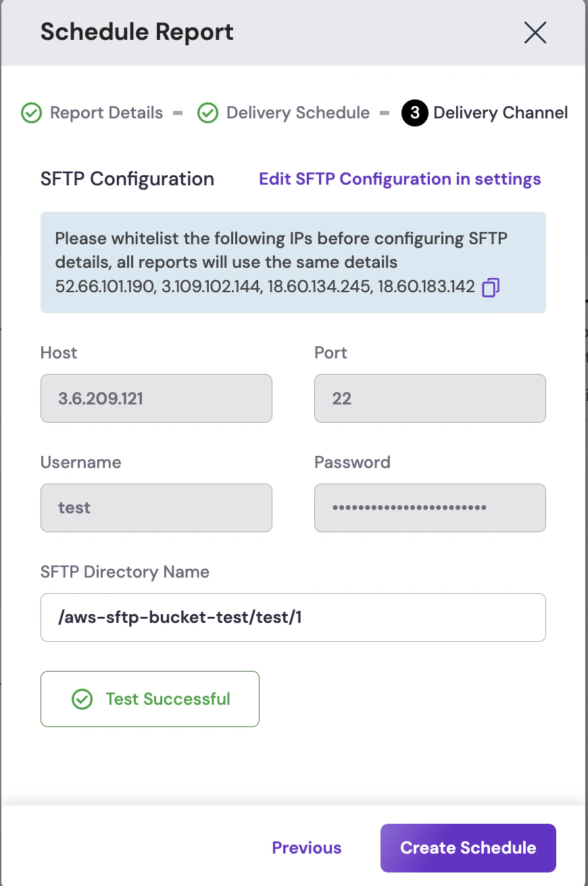The image size is (588, 886).
Task: Click the SFTP Configuration heading
Action: point(127,179)
